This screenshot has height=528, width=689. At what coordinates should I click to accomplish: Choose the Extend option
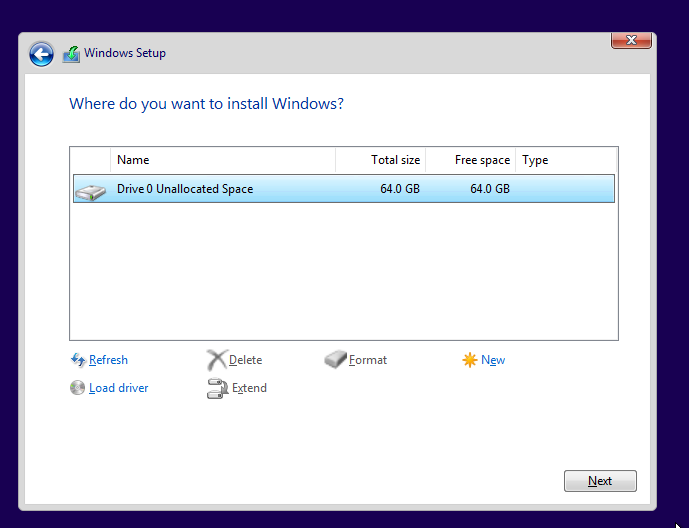tap(249, 388)
